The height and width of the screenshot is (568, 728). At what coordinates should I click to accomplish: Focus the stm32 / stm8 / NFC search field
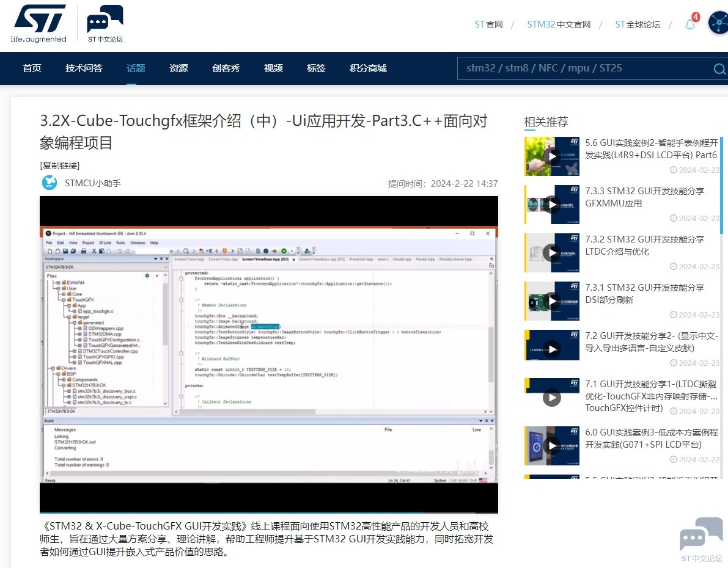585,68
